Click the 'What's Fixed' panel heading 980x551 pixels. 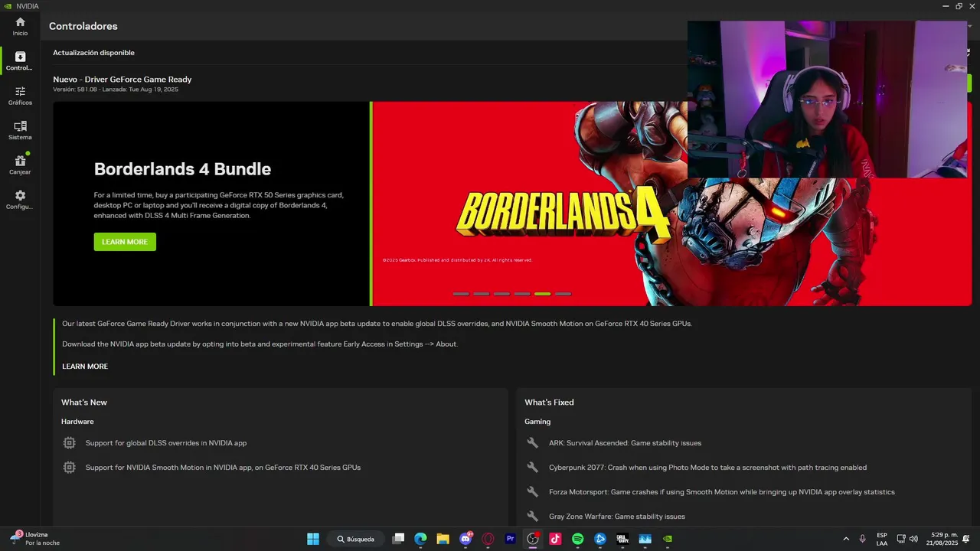(x=549, y=403)
